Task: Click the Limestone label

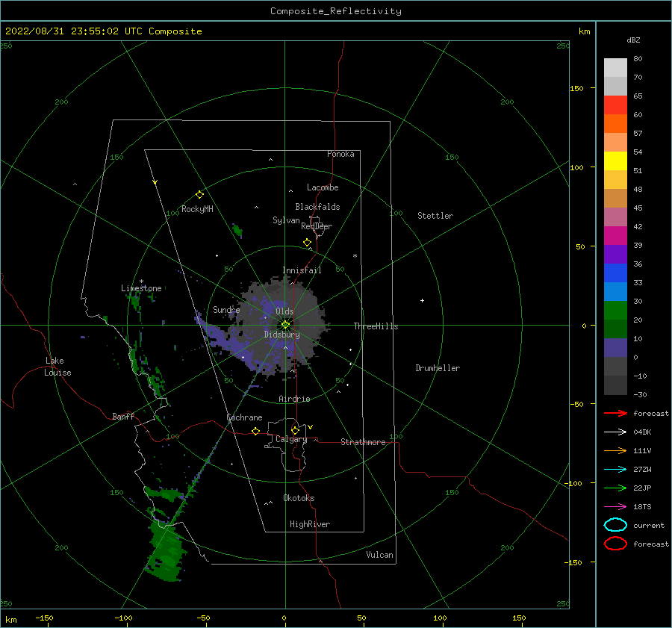Action: (141, 288)
